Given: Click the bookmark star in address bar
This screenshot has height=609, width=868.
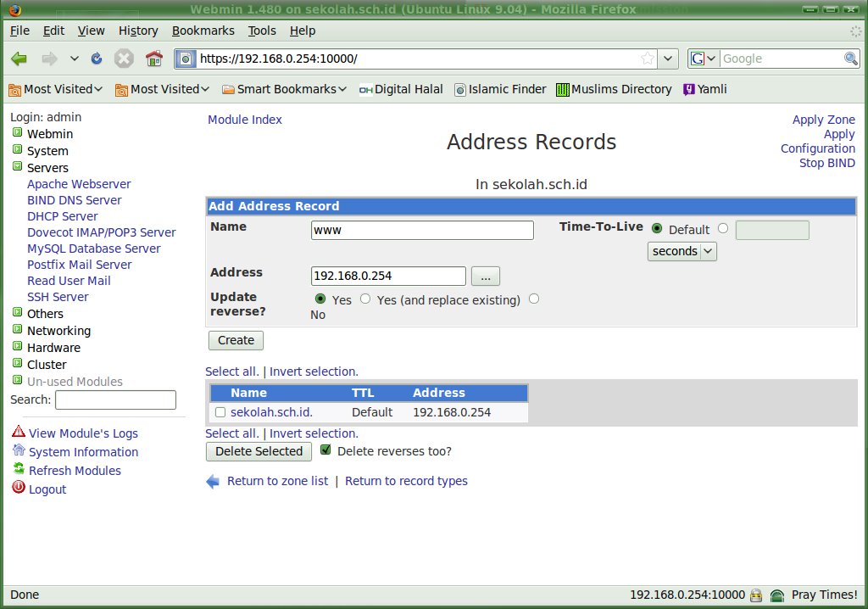Looking at the screenshot, I should pos(648,59).
